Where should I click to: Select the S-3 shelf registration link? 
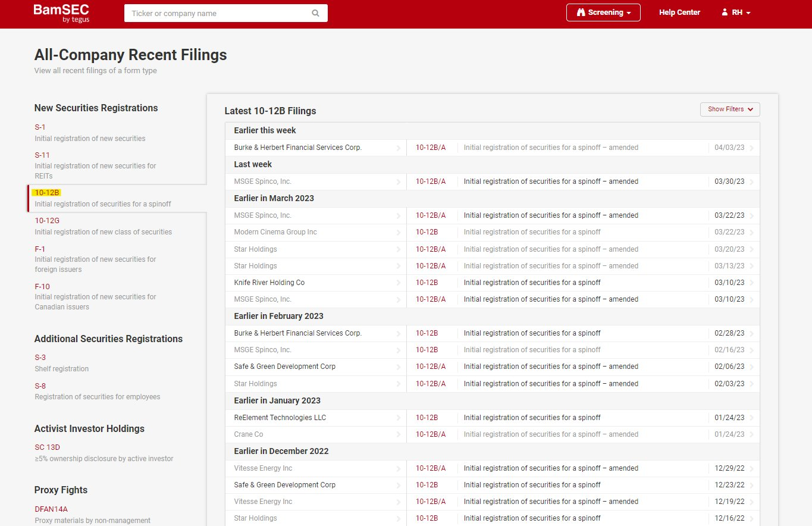pyautogui.click(x=40, y=358)
